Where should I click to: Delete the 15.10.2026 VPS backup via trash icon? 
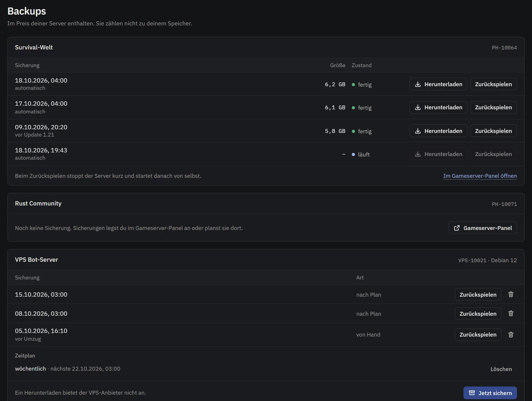point(511,294)
